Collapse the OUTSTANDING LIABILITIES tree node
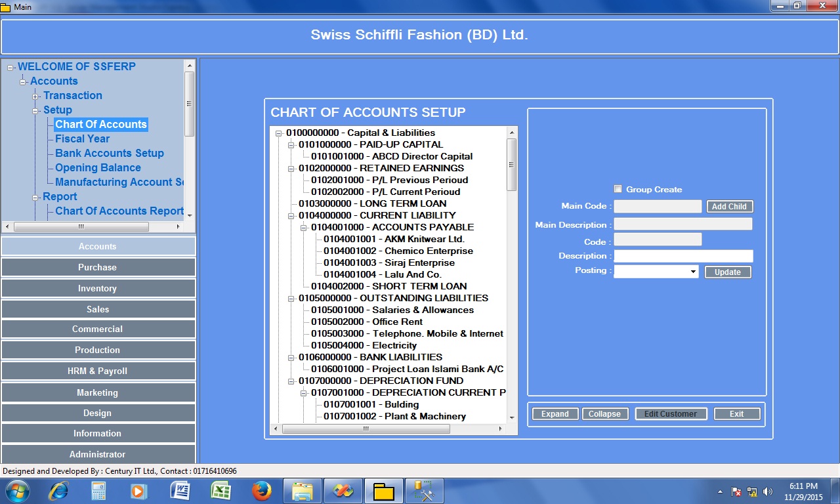Screen dimensions: 840x504 click(291, 299)
